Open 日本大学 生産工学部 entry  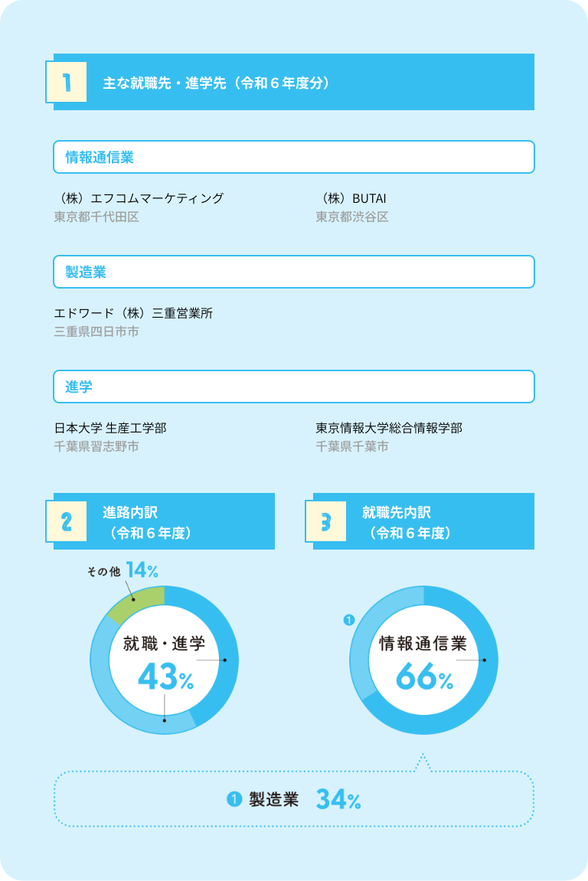pos(110,428)
